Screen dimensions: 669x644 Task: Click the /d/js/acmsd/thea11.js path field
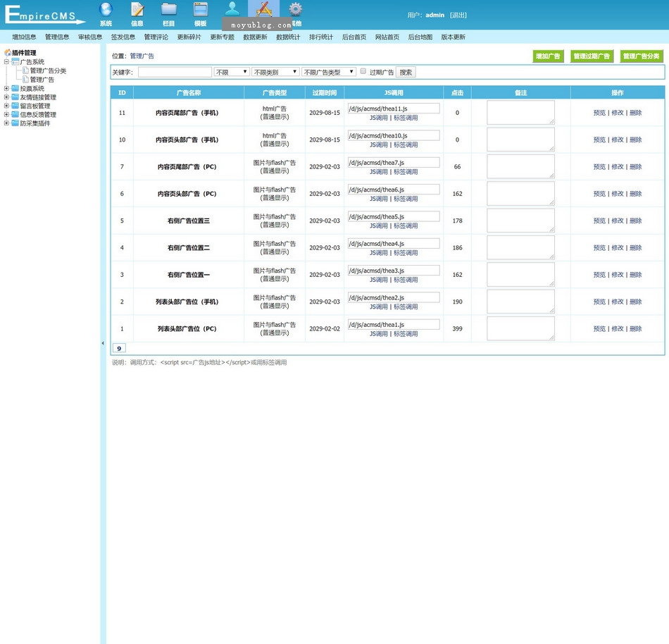point(394,109)
